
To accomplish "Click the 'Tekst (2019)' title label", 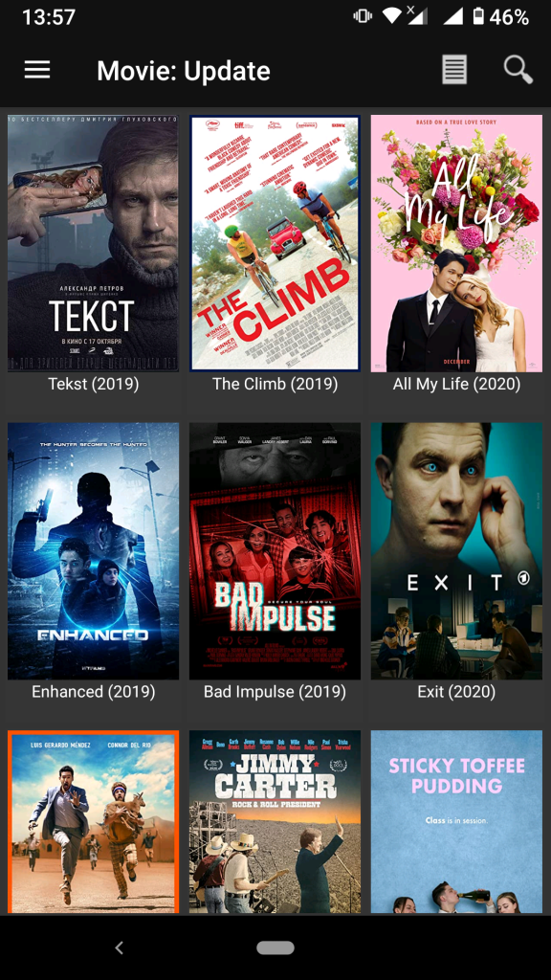I will click(94, 384).
